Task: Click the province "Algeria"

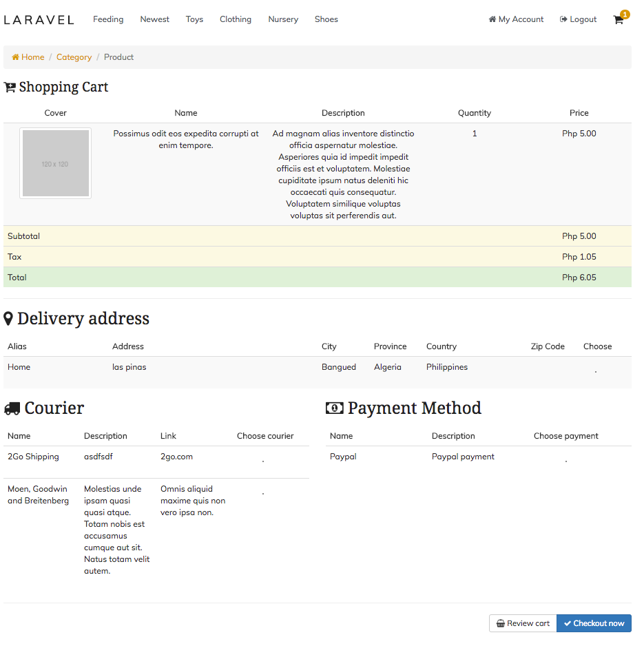Action: pyautogui.click(x=387, y=368)
